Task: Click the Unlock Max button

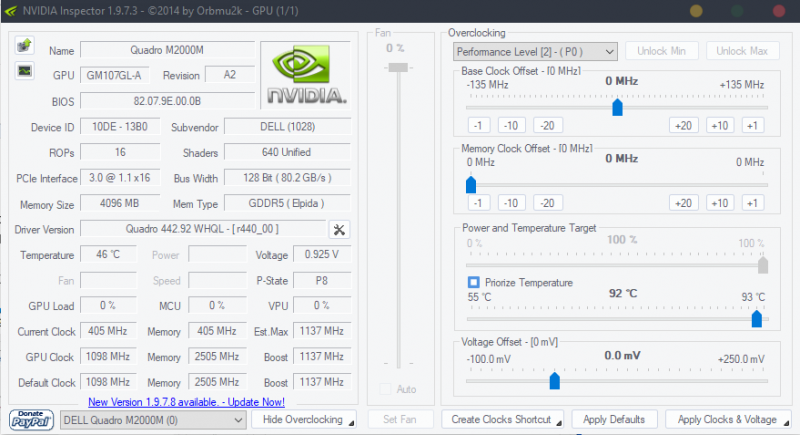Action: 742,51
